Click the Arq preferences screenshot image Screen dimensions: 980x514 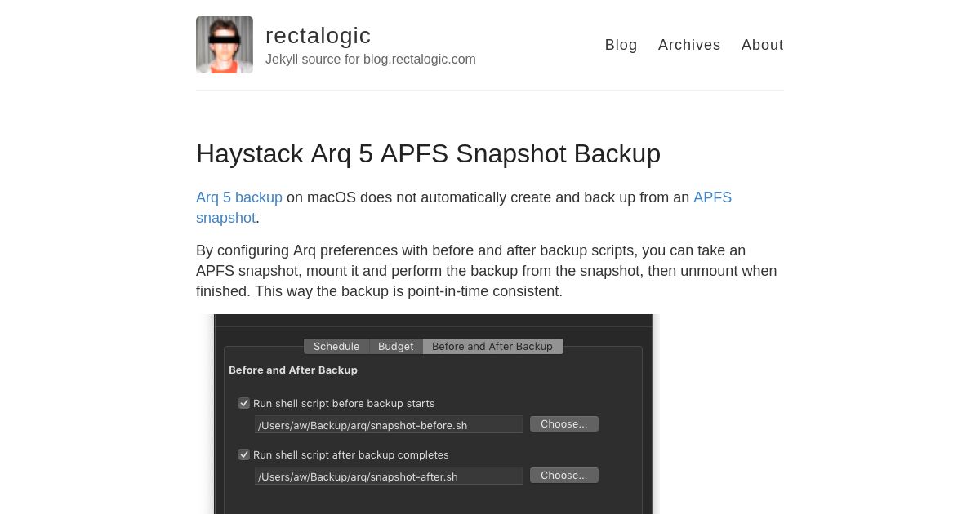(434, 414)
